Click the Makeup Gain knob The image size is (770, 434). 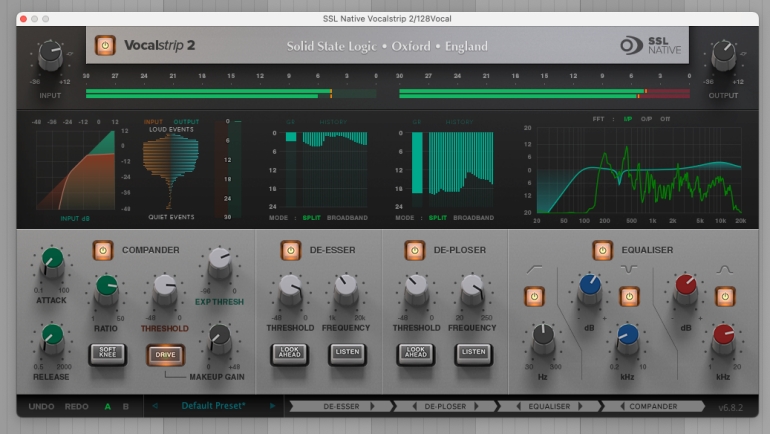coord(220,338)
